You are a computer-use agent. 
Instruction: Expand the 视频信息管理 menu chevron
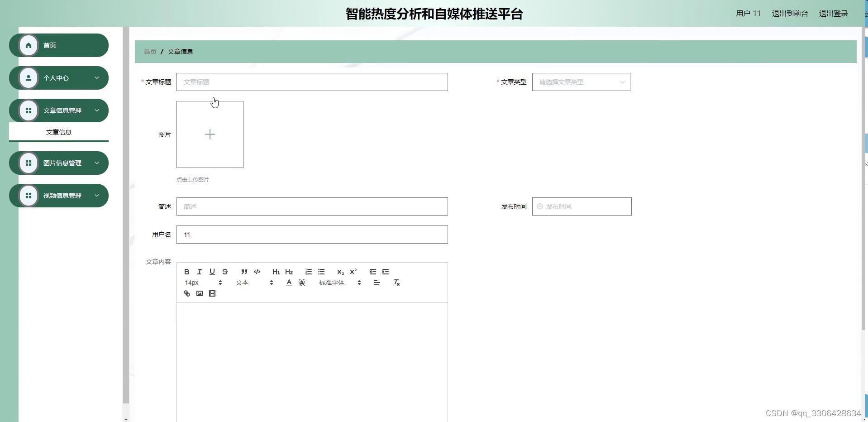tap(97, 196)
